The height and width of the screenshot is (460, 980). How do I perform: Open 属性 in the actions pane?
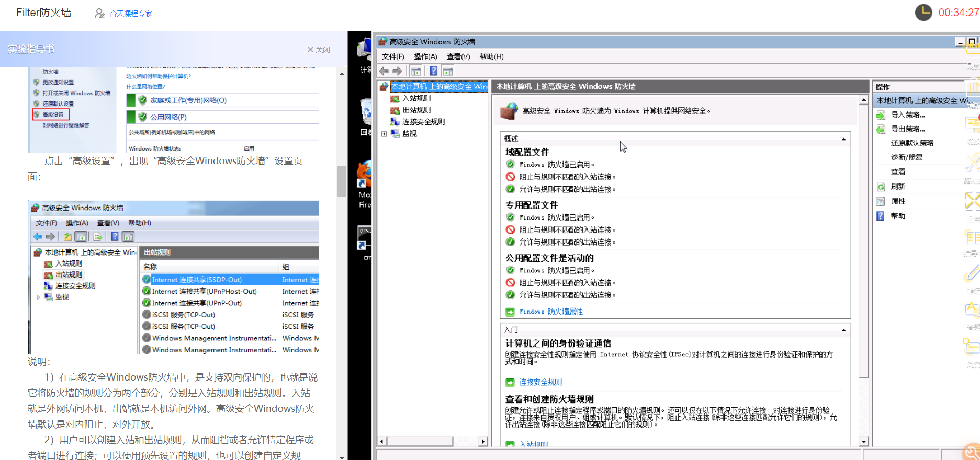[898, 201]
